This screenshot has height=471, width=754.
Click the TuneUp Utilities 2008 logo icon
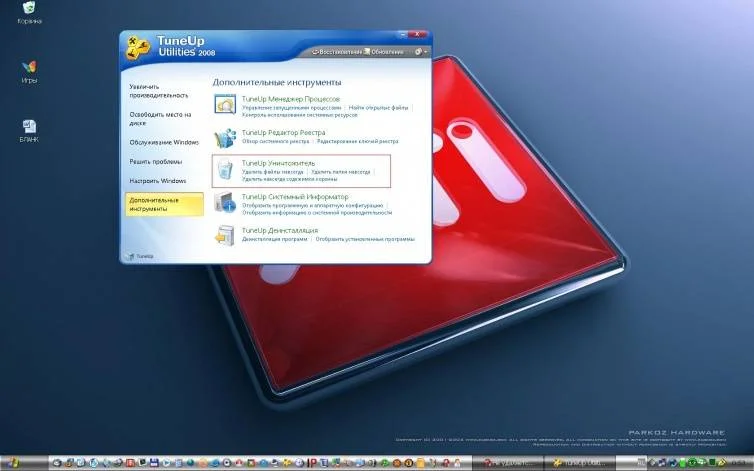tap(138, 48)
